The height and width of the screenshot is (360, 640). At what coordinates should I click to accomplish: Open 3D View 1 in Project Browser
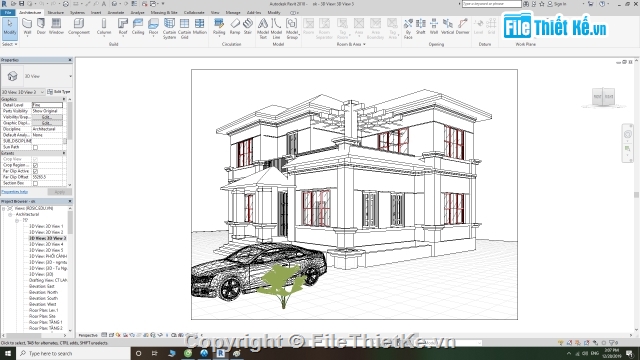[x=46, y=226]
